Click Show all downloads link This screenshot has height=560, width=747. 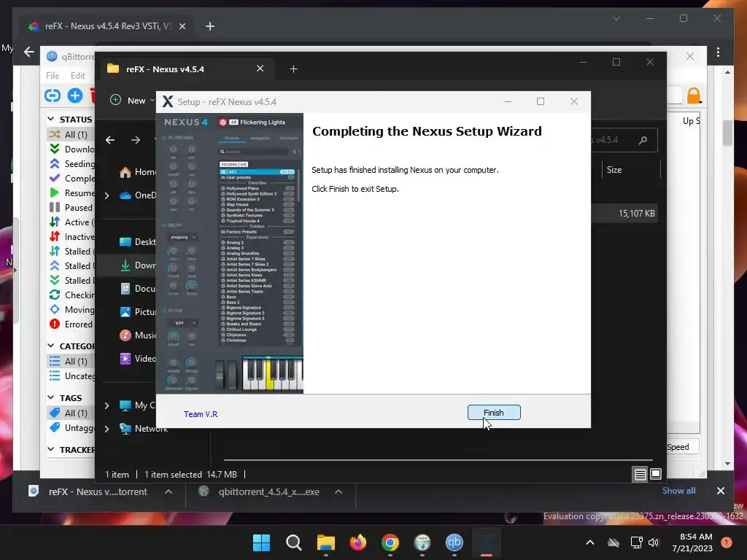(x=678, y=491)
